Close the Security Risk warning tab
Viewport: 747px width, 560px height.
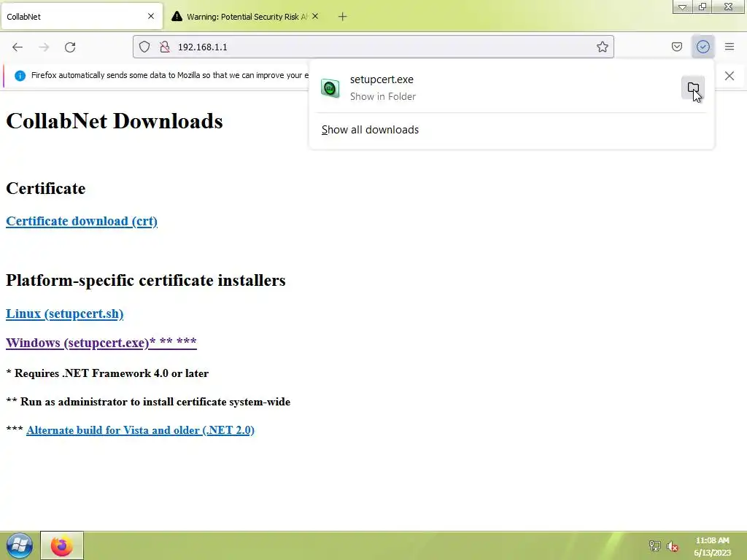point(315,16)
